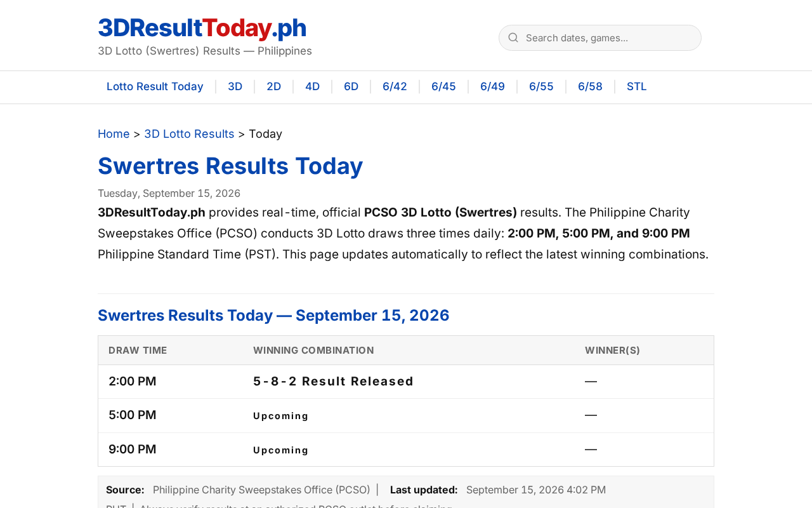Click the 9:00 PM Upcoming row

[406, 450]
